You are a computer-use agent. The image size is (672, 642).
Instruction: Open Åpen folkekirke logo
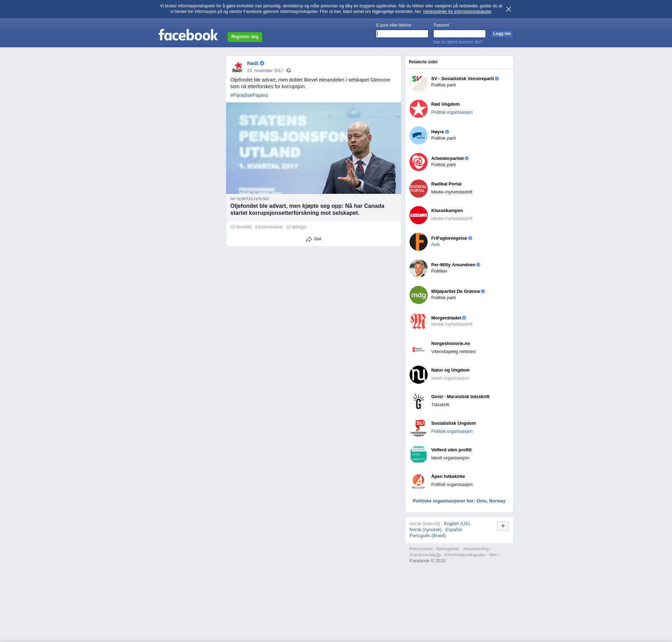click(x=419, y=481)
